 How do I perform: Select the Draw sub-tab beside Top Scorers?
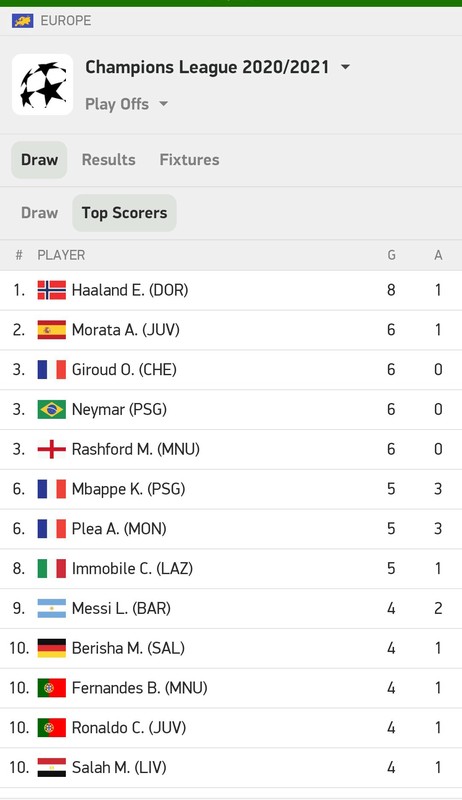39,213
